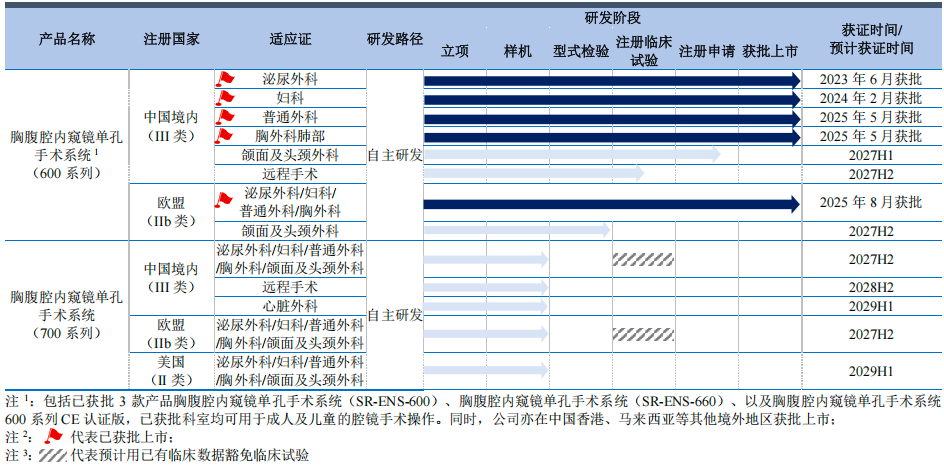
Task: Click 2025 年 5 月获批 in the 普通外科 row
Action: pyautogui.click(x=871, y=117)
